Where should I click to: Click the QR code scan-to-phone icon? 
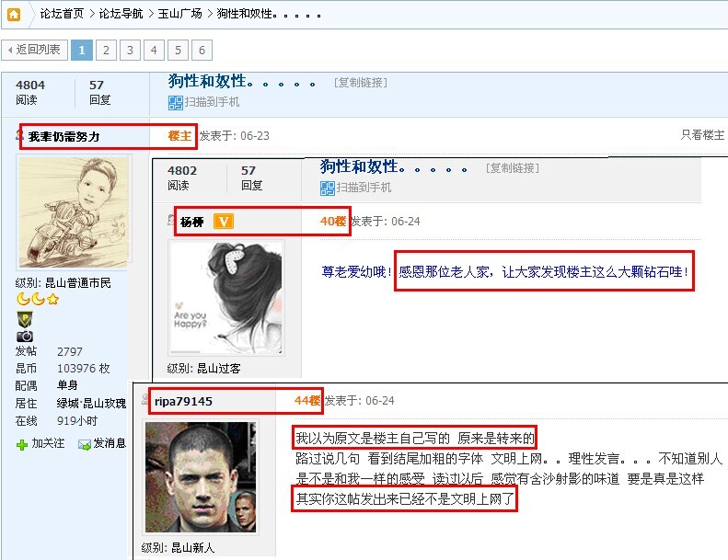[x=176, y=103]
